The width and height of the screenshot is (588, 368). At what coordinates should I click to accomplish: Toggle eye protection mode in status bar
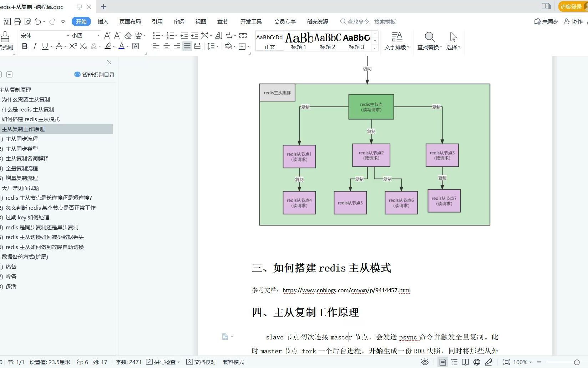pos(425,362)
